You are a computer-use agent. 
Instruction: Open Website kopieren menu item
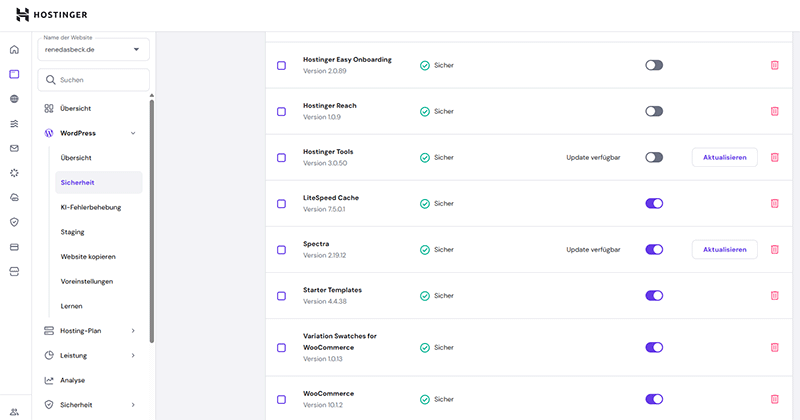coord(88,257)
